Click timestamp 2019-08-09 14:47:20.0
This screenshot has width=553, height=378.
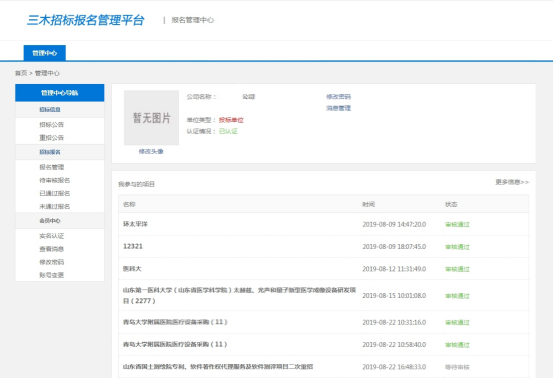point(394,224)
